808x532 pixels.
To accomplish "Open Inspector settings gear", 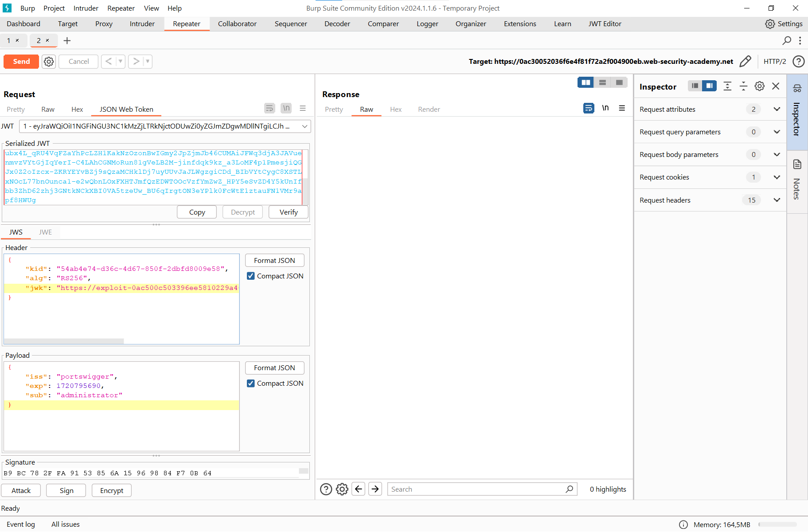I will [760, 86].
